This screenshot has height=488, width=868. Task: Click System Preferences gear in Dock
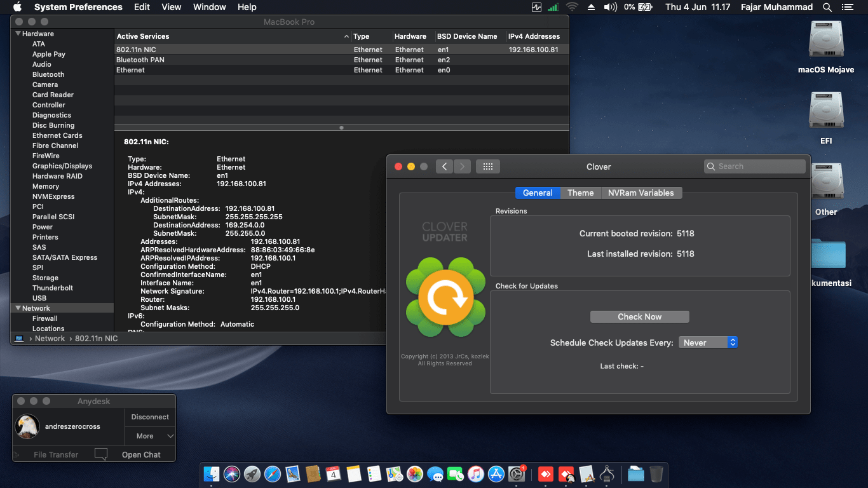(x=517, y=474)
